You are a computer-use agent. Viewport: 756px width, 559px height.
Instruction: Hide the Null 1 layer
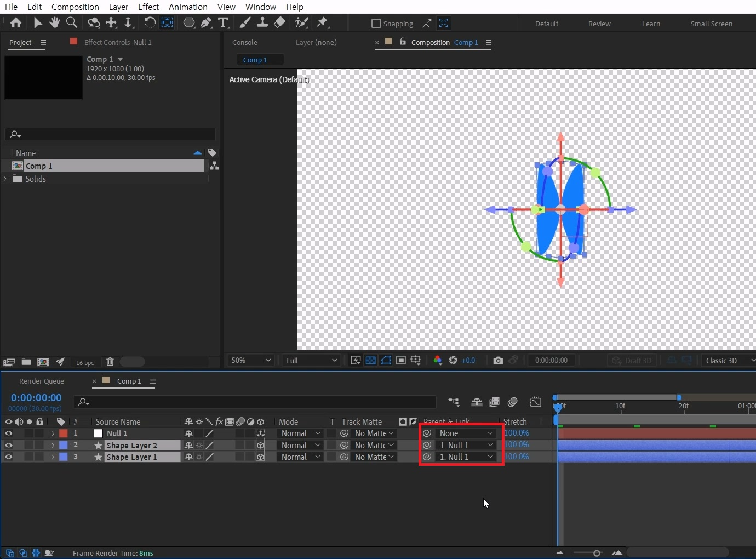point(9,433)
